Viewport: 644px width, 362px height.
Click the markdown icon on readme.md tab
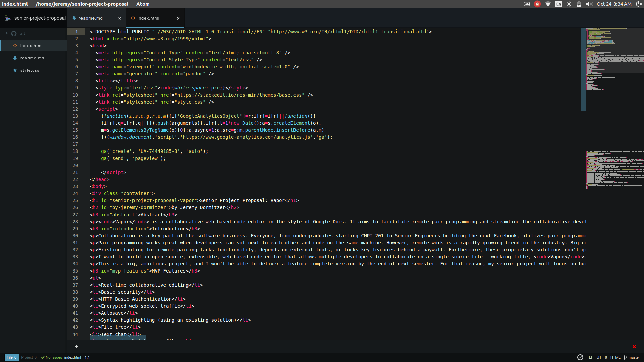[x=74, y=18]
